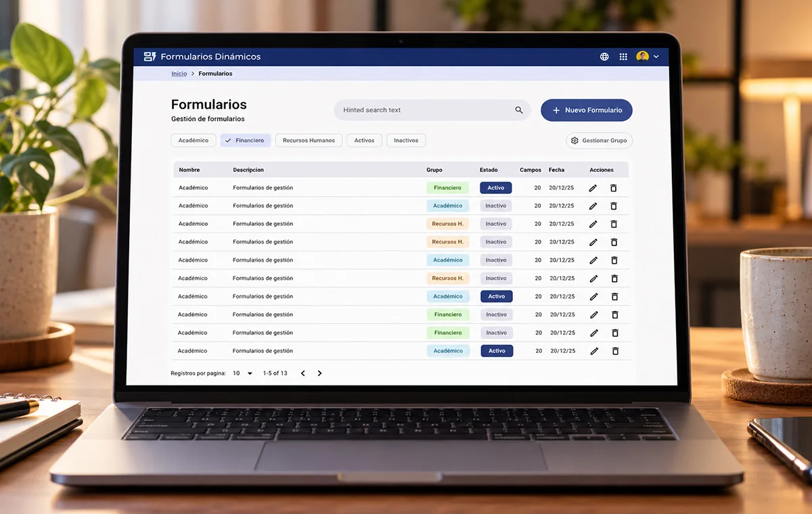
Task: Expand the user account chevron menu
Action: pyautogui.click(x=656, y=57)
